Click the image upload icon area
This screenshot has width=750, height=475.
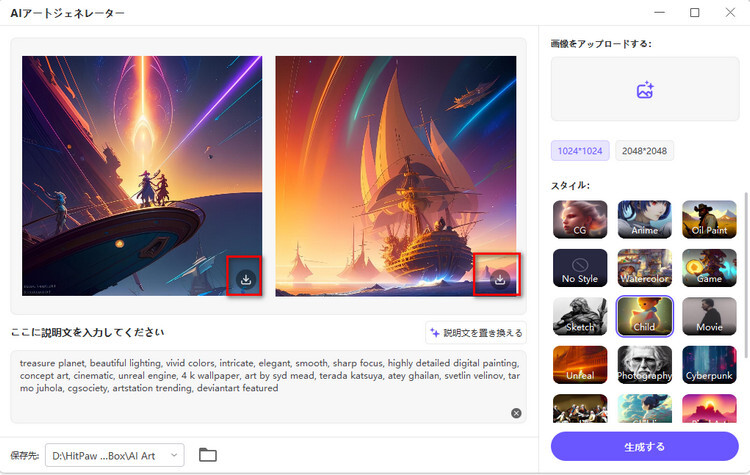[645, 89]
